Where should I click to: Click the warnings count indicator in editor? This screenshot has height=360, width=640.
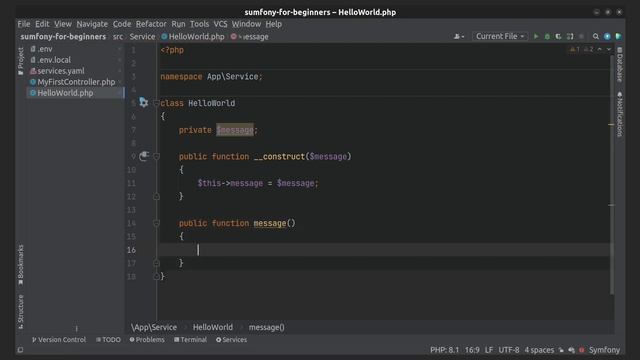point(575,49)
